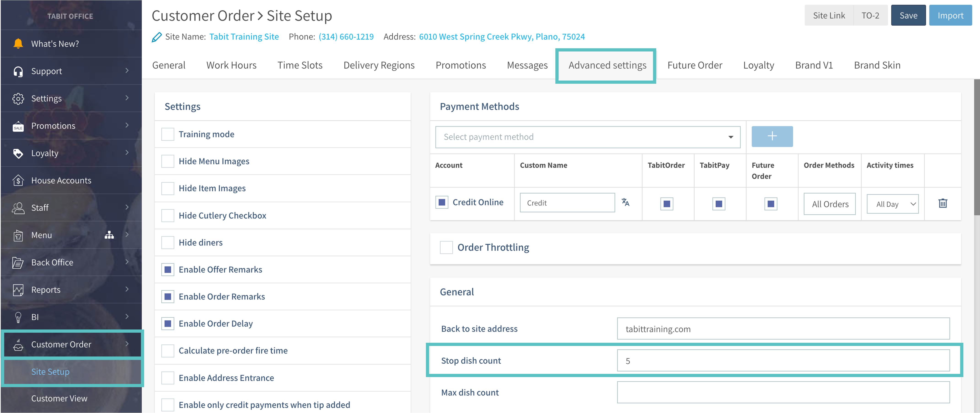The image size is (980, 413).
Task: Click the pencil icon beside Site Name
Action: (156, 37)
